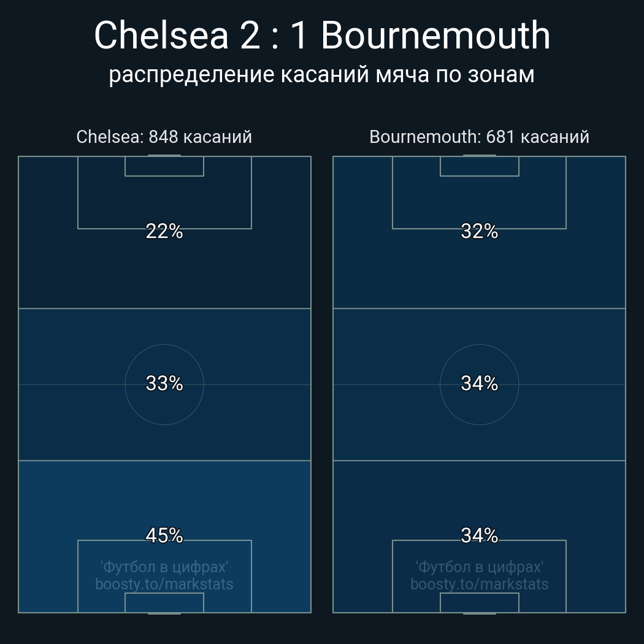This screenshot has height=644, width=644.
Task: Click 'Футбол в цифрах' watermark on Chelsea pitch
Action: 164,567
